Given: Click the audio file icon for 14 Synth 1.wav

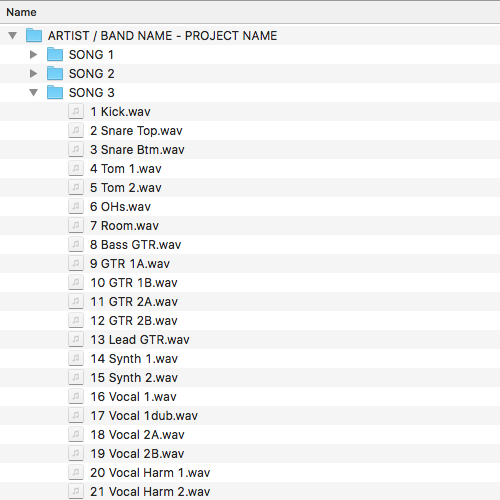Looking at the screenshot, I should click(x=76, y=358).
